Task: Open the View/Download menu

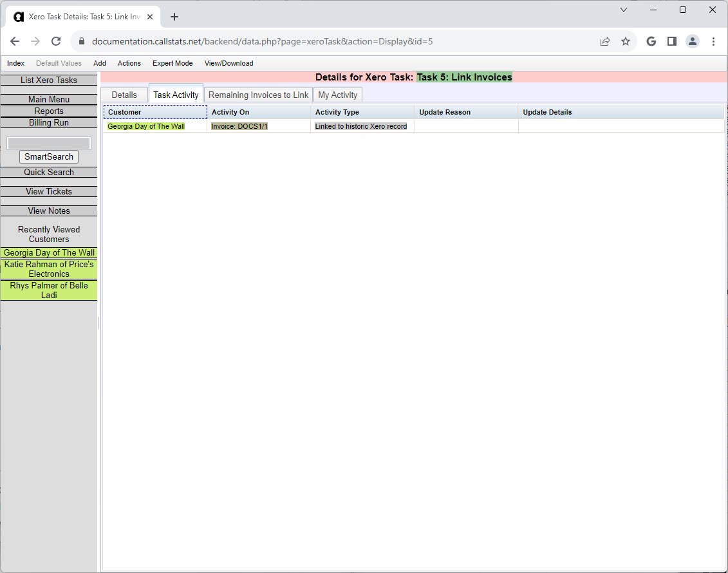Action: coord(229,63)
